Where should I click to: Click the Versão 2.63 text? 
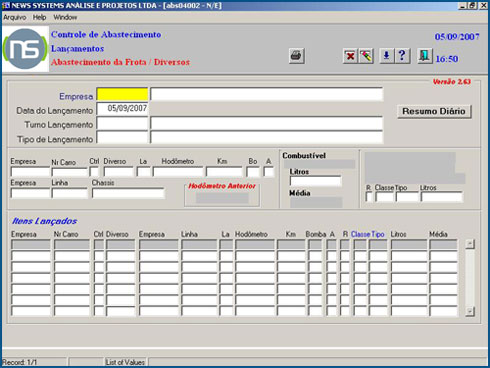pos(452,81)
